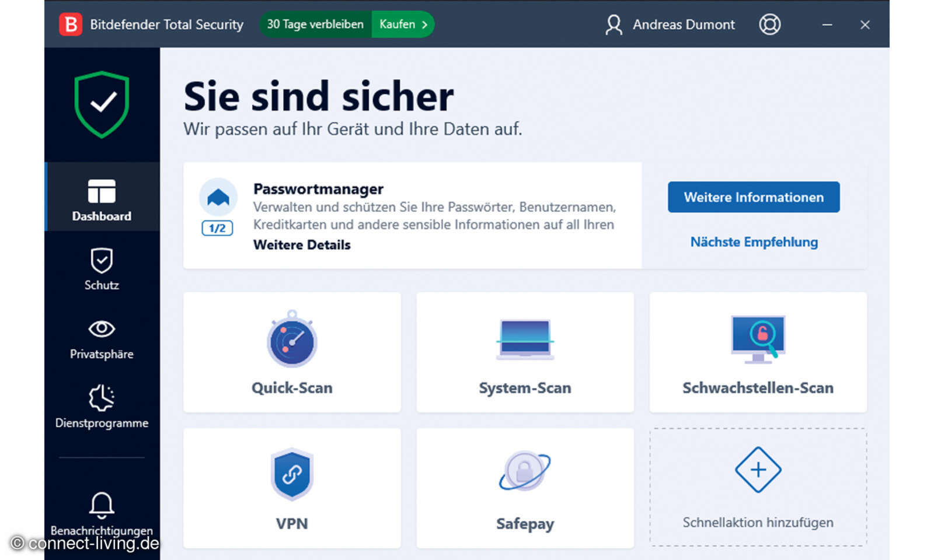
Task: Start a Quick-Scan from the stopwatch icon
Action: (x=292, y=341)
